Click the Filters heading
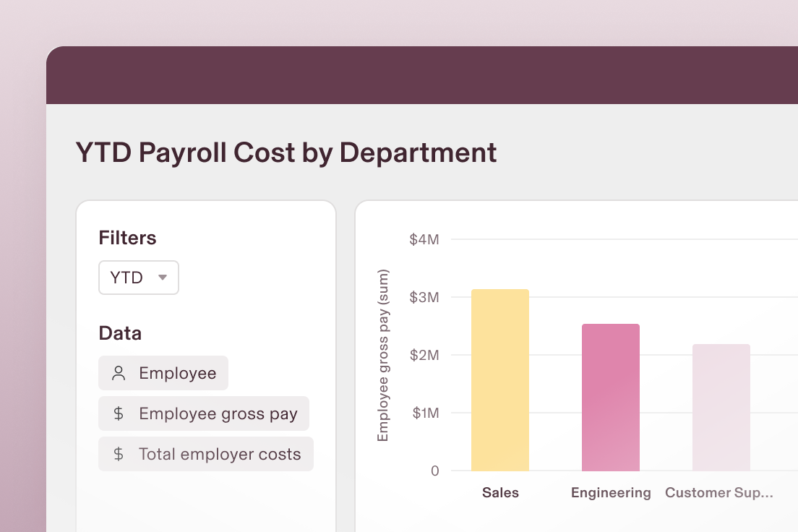Image resolution: width=798 pixels, height=532 pixels. pyautogui.click(x=127, y=238)
